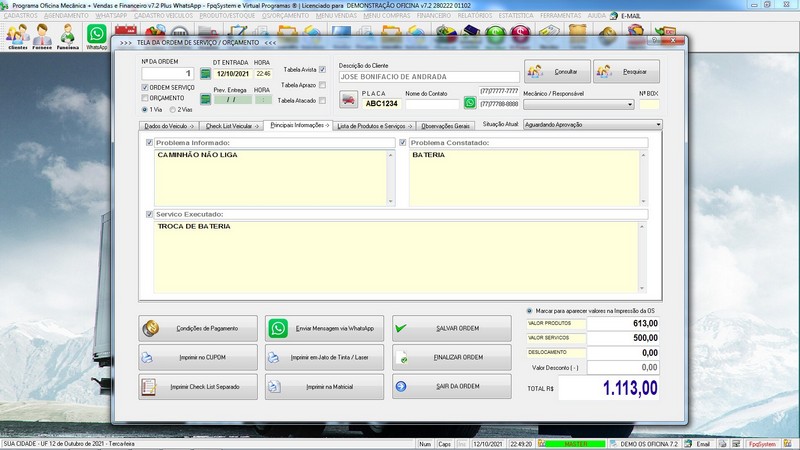Click the red vehicle icon beside PLACA
Image resolution: width=800 pixels, height=450 pixels.
click(348, 99)
